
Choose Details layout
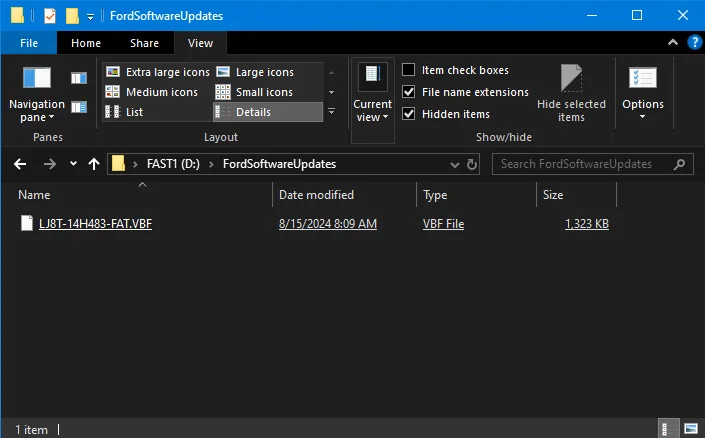[x=268, y=112]
